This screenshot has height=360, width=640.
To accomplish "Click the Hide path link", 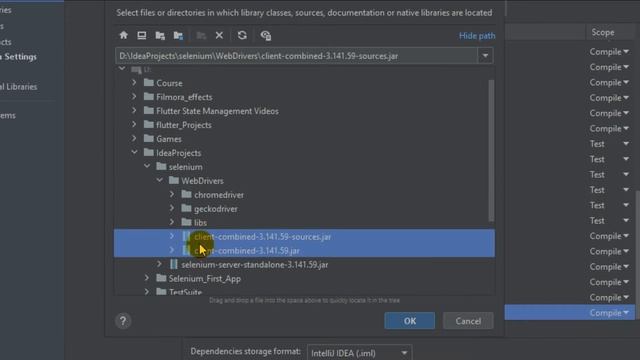I will 477,36.
